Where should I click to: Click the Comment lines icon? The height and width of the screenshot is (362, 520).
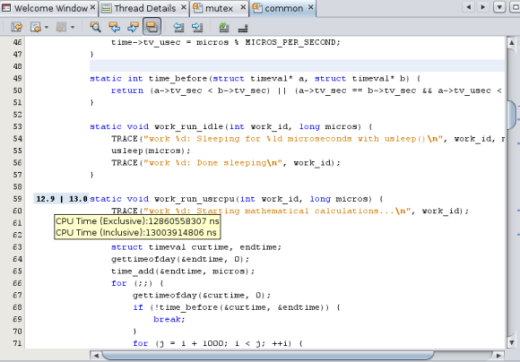point(224,27)
